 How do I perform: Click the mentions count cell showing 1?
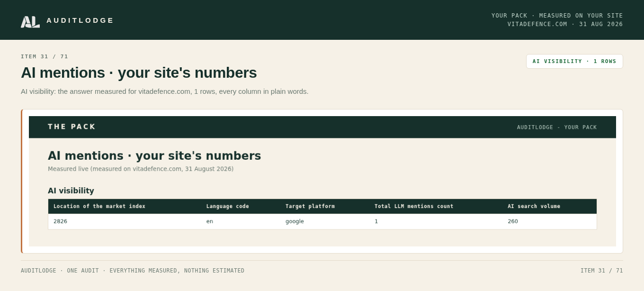coord(376,221)
